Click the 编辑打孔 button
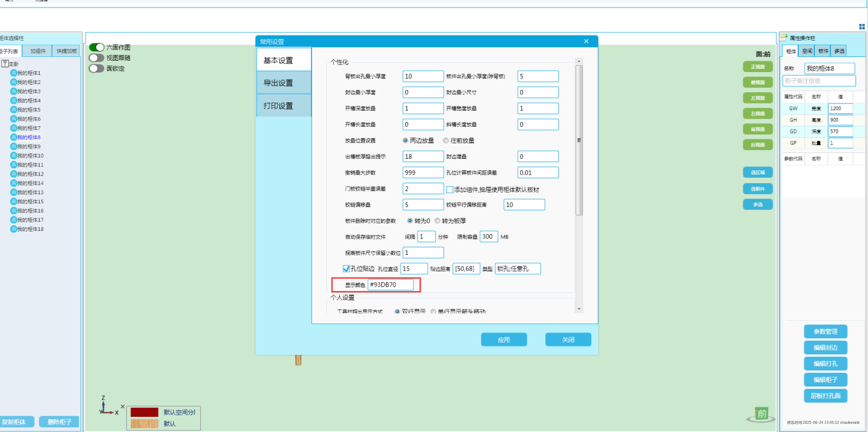Viewport: 868px width, 432px height. tap(825, 364)
